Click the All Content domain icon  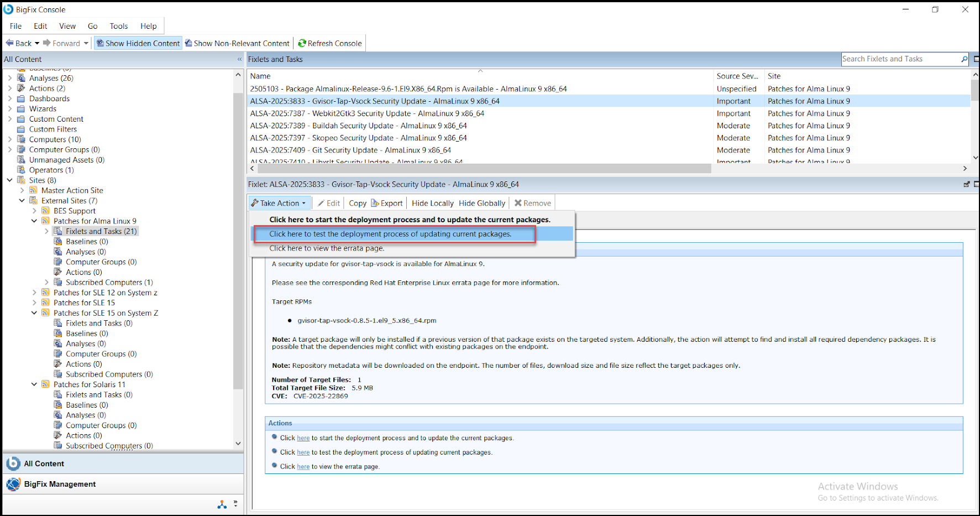pyautogui.click(x=13, y=463)
